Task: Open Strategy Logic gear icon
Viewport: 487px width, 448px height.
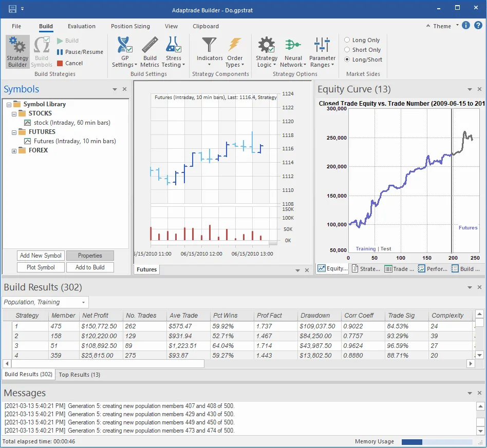Action: (267, 45)
